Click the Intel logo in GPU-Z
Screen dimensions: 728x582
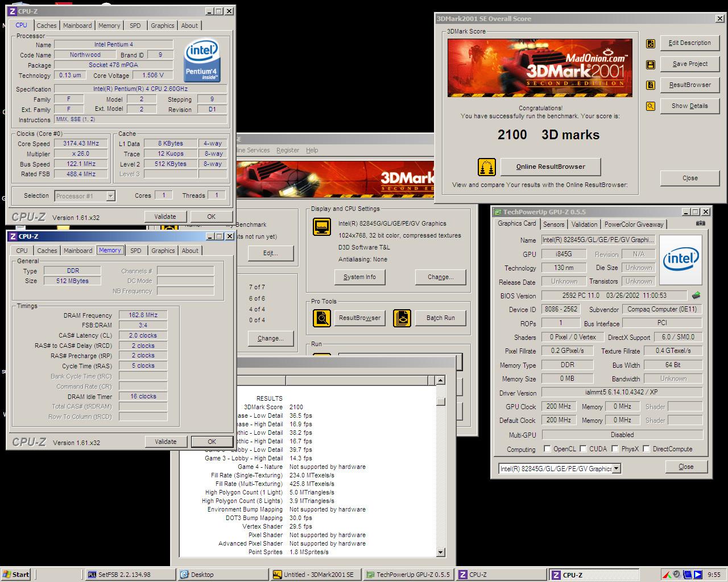pyautogui.click(x=681, y=260)
